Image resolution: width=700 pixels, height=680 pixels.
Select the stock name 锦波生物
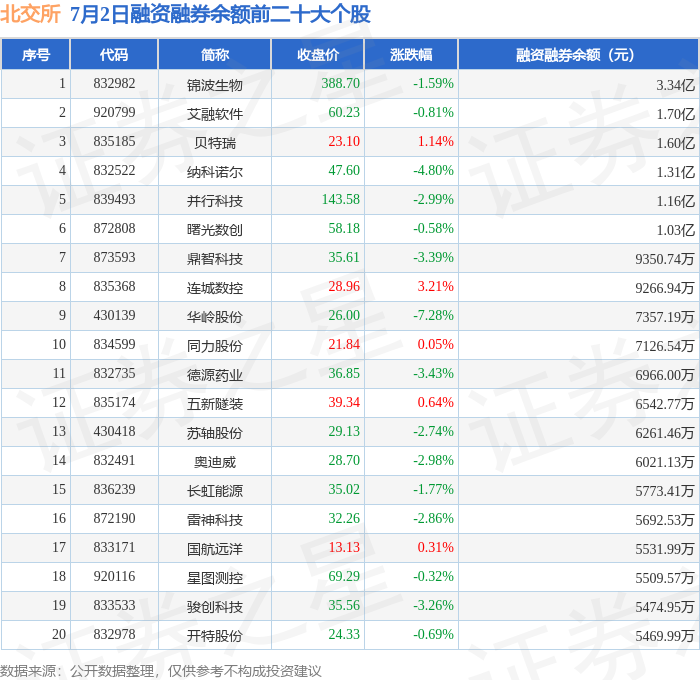215,85
